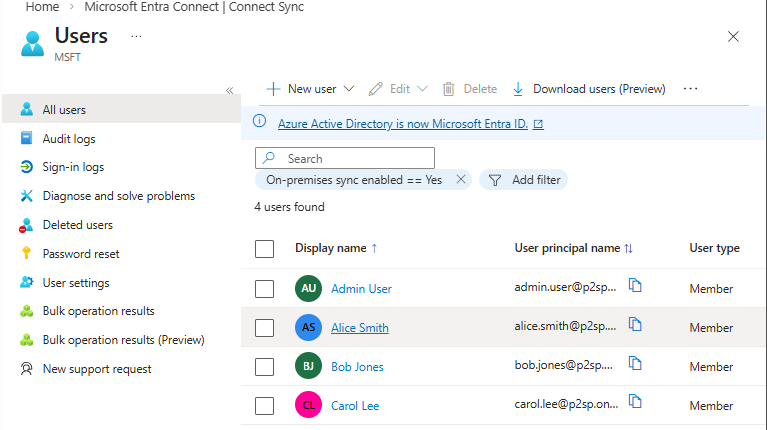Image resolution: width=767 pixels, height=430 pixels.
Task: Click the Download users (Preview) button
Action: tap(588, 89)
